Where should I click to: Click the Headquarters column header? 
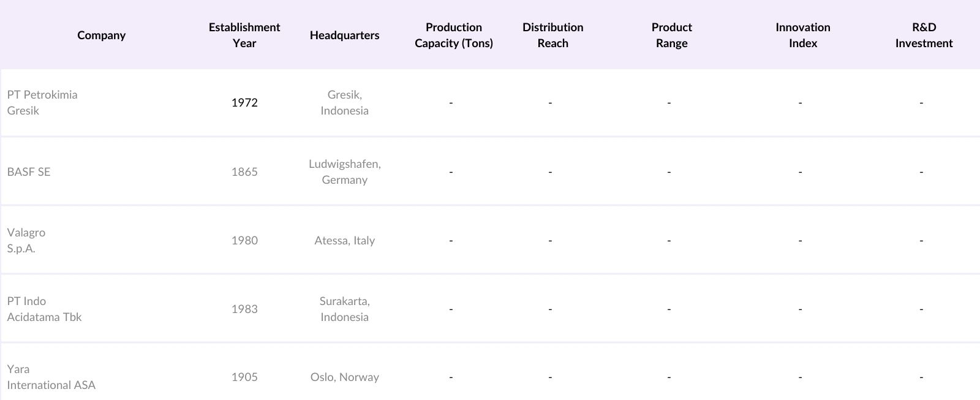344,36
